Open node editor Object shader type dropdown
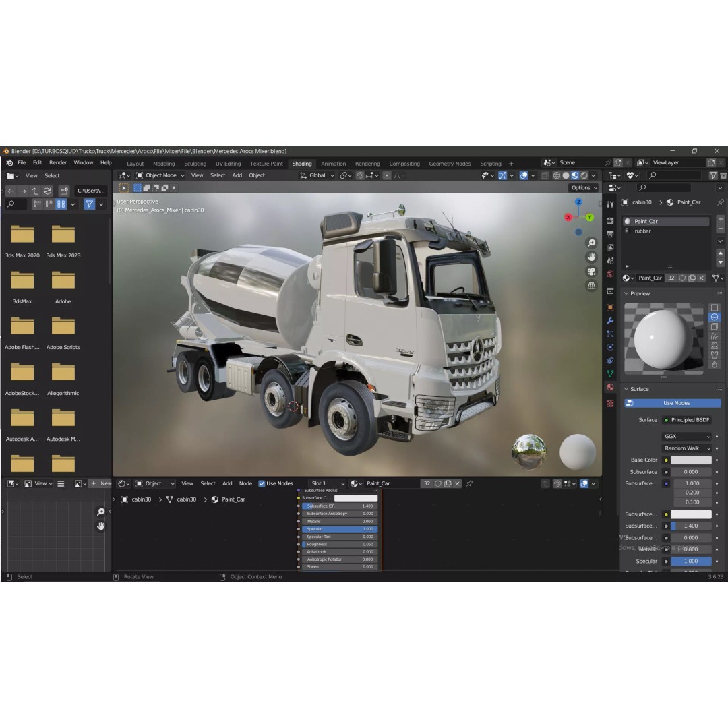Screen dimensions: 728x728 [x=155, y=483]
